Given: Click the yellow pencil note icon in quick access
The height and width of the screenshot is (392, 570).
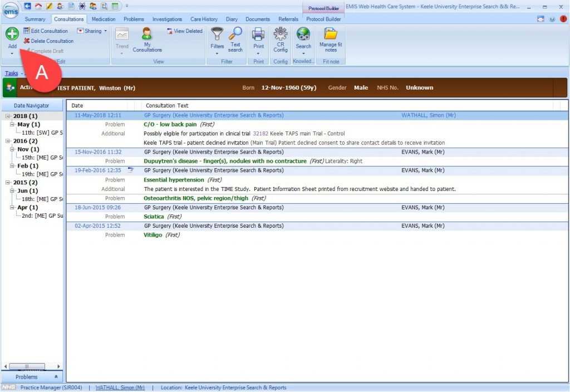Looking at the screenshot, I should 49,6.
